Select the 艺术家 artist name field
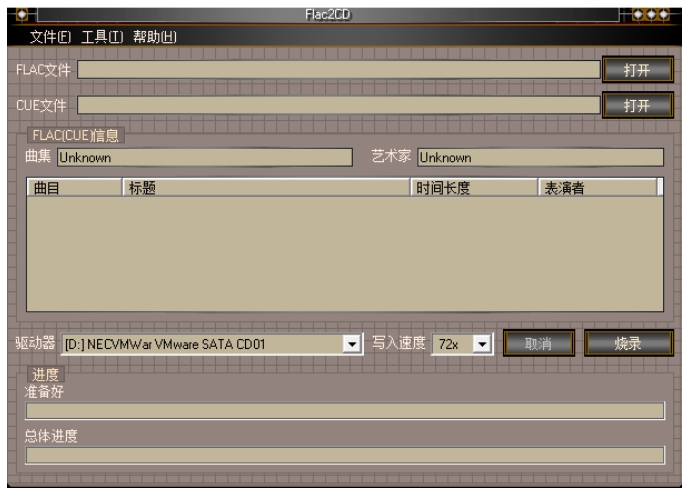Screen dimensions: 689x495 coord(539,157)
